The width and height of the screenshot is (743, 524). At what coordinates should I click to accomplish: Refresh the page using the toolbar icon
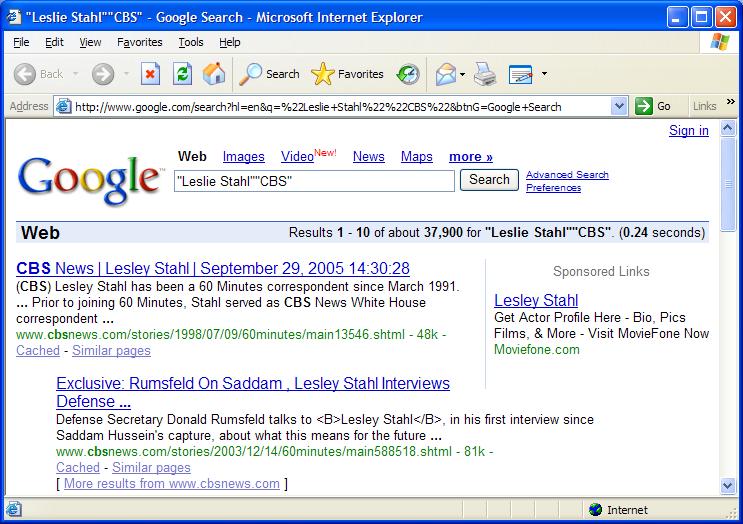pos(181,74)
